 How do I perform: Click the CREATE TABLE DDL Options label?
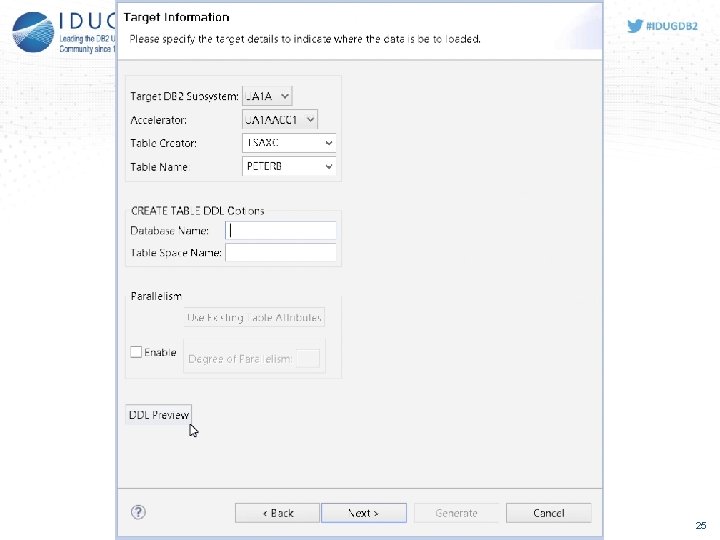pos(197,211)
